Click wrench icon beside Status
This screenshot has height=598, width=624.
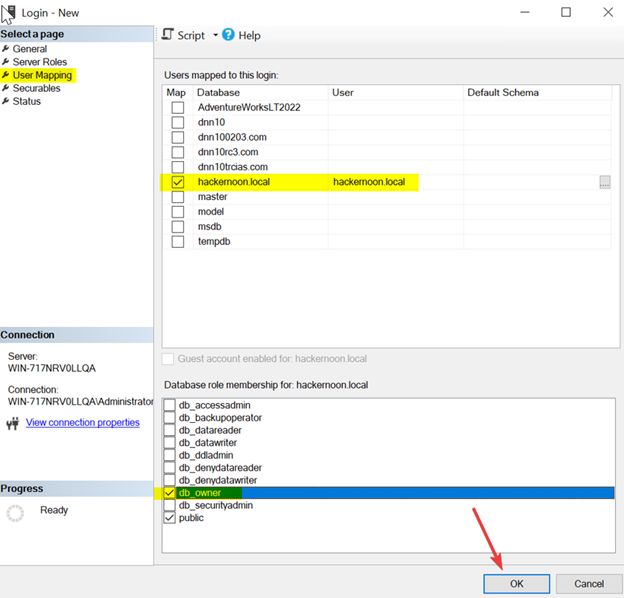[x=6, y=101]
